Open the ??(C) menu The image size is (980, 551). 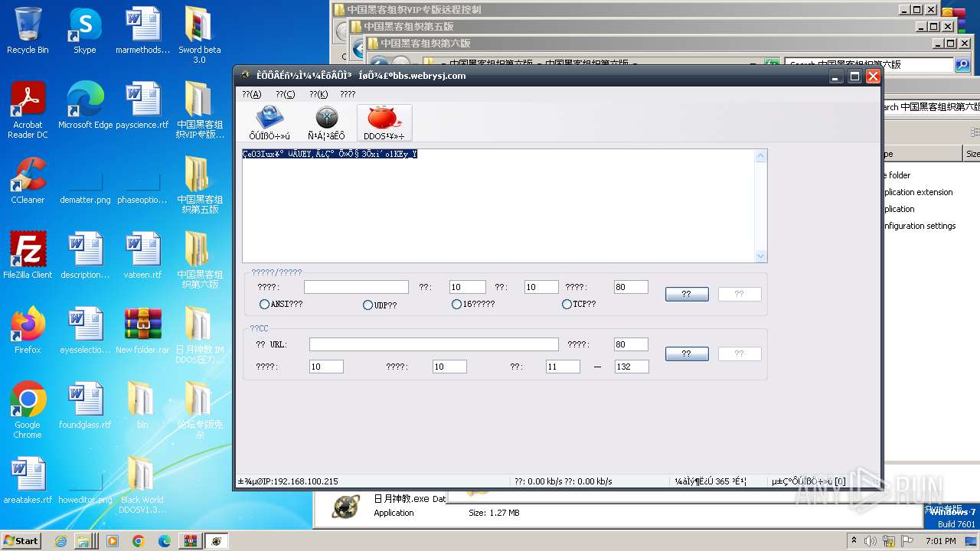285,94
